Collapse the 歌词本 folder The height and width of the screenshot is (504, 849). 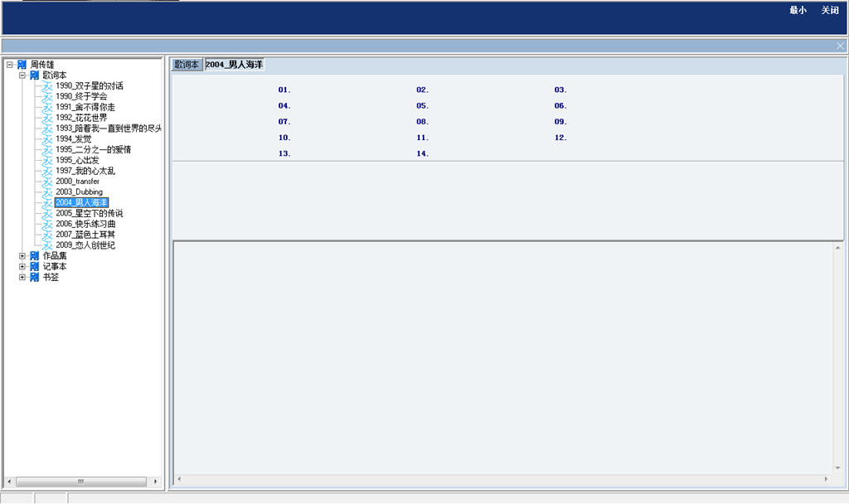(22, 75)
